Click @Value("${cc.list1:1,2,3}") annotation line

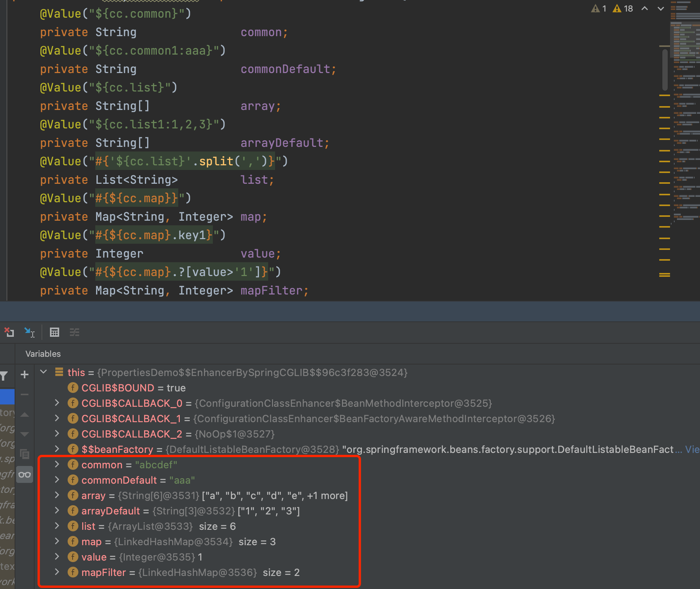pyautogui.click(x=133, y=125)
